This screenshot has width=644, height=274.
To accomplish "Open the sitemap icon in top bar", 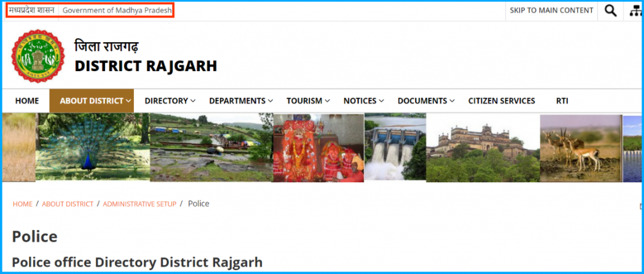I will point(635,11).
